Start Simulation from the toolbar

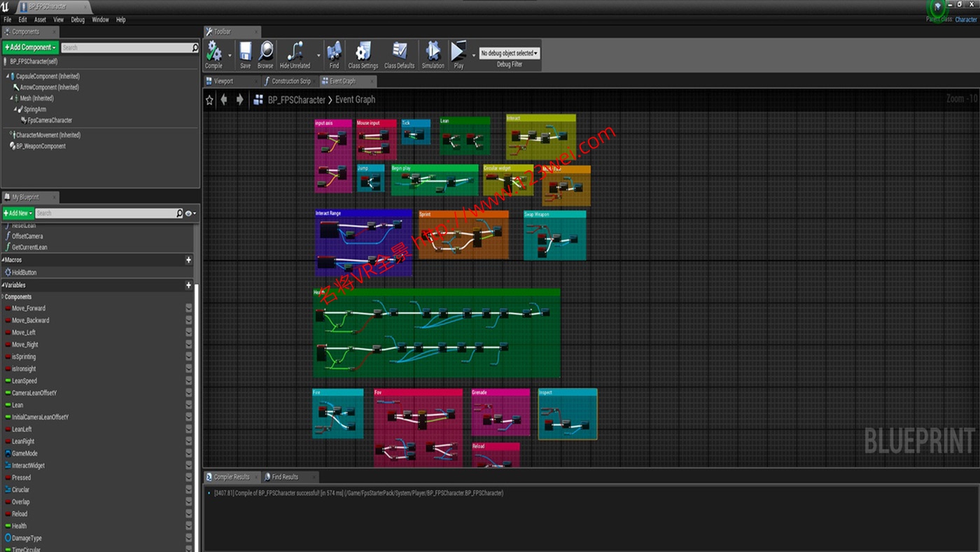pos(433,54)
